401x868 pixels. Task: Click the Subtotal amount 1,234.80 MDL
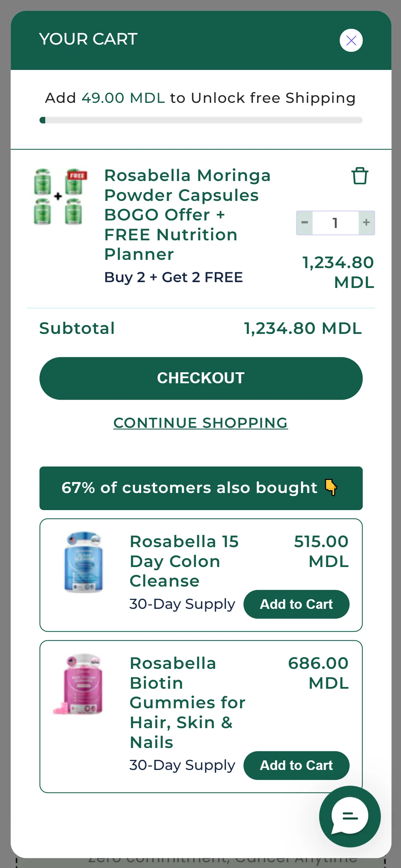303,328
